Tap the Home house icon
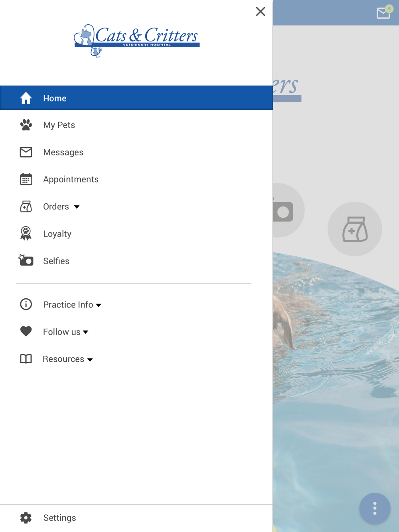This screenshot has width=399, height=532. [x=26, y=98]
